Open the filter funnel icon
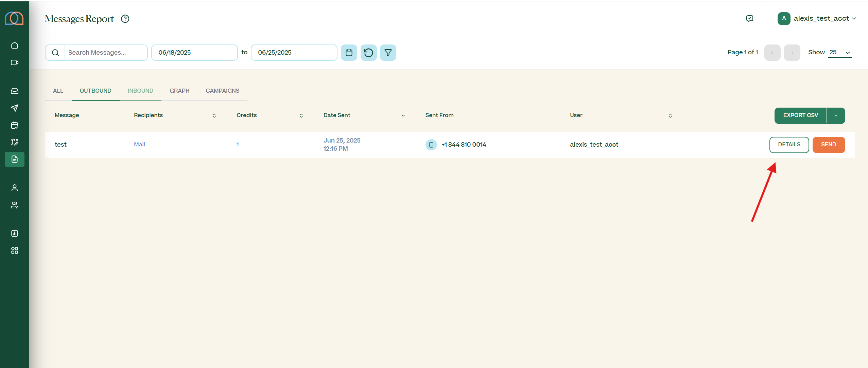This screenshot has width=868, height=368. click(x=388, y=53)
